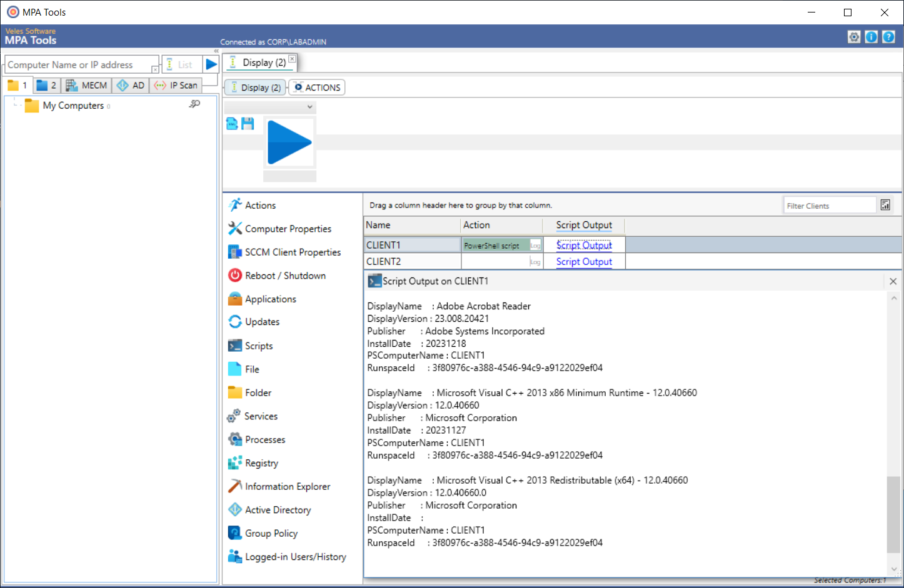
Task: Click the info icon in header
Action: click(871, 37)
